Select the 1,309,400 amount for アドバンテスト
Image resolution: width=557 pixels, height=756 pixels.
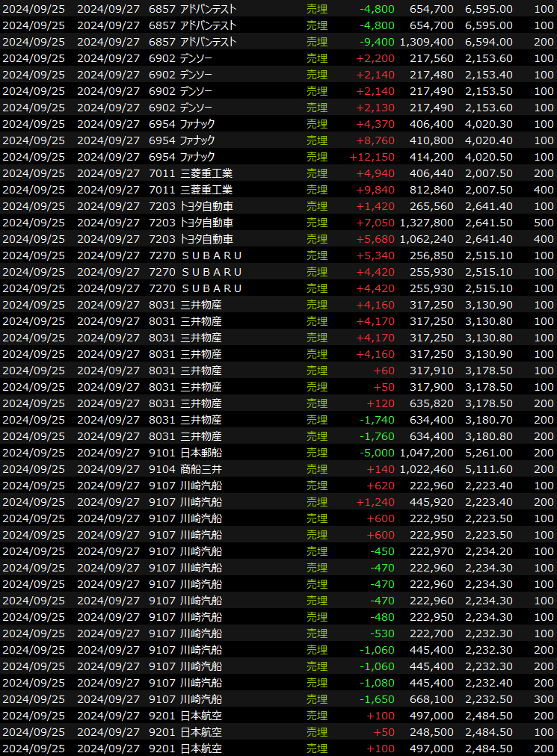[x=426, y=42]
